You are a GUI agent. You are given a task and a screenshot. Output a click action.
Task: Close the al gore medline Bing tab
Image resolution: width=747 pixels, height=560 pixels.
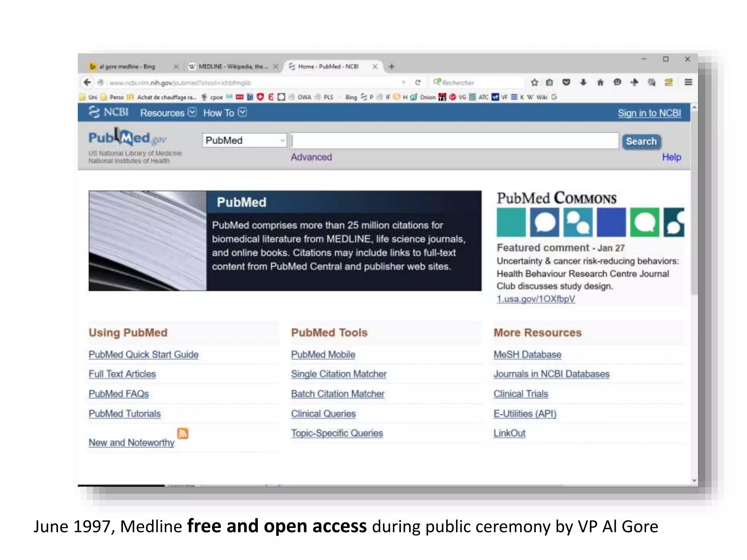coord(176,66)
